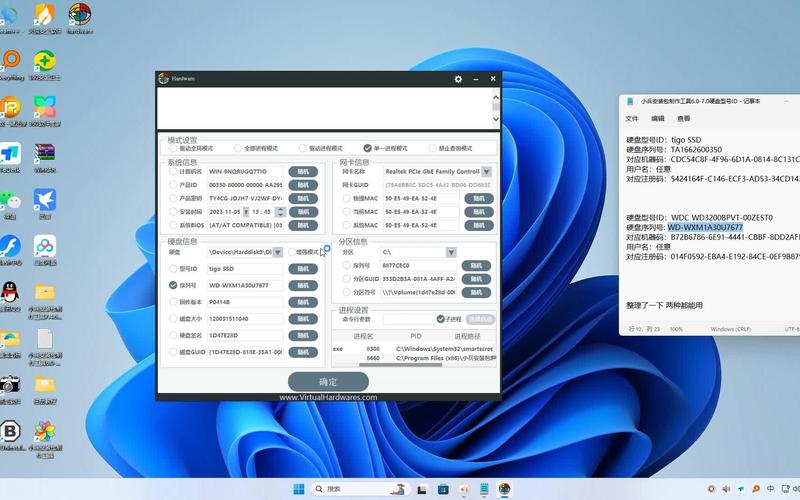Screen dimensions: 800x500
Task: Open the Windows Start menu
Action: pos(299,489)
